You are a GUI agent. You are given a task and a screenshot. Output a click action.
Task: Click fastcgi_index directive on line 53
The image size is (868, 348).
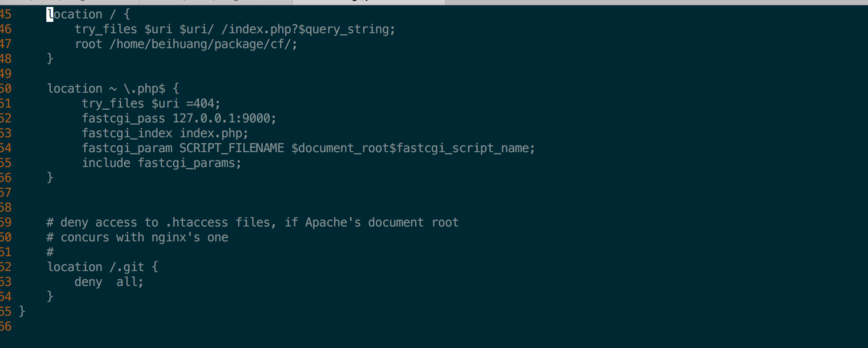point(127,133)
